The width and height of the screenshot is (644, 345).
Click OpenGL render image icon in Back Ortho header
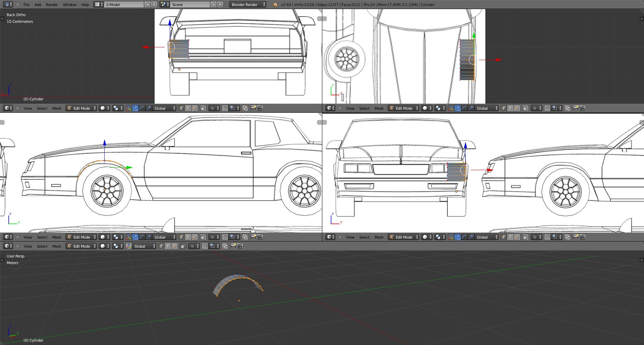pos(253,108)
